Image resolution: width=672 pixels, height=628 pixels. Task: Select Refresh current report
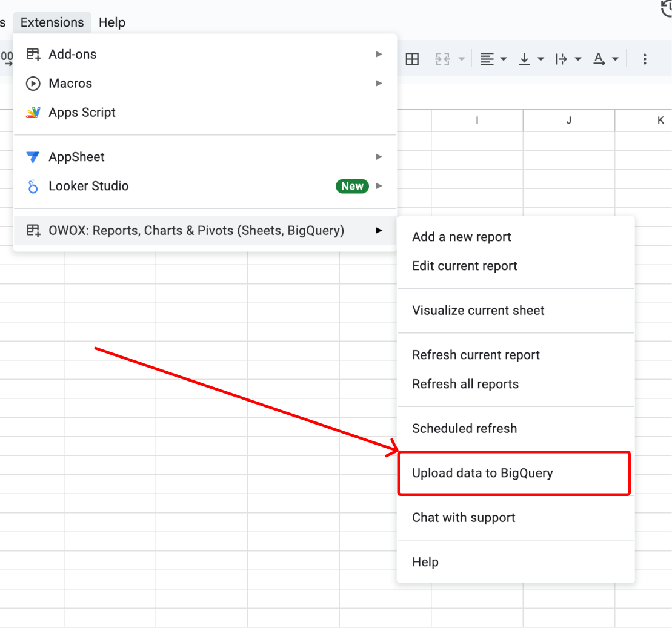pos(516,355)
